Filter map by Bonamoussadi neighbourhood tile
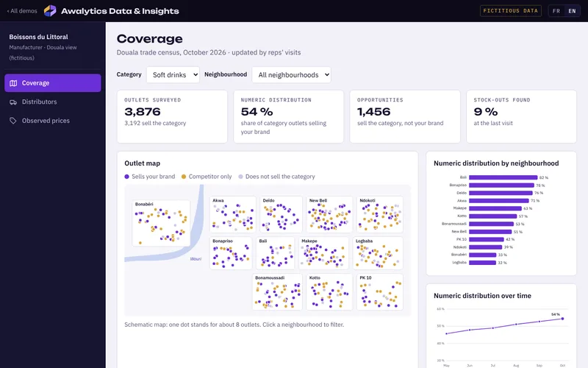Image resolution: width=588 pixels, height=368 pixels. point(277,291)
